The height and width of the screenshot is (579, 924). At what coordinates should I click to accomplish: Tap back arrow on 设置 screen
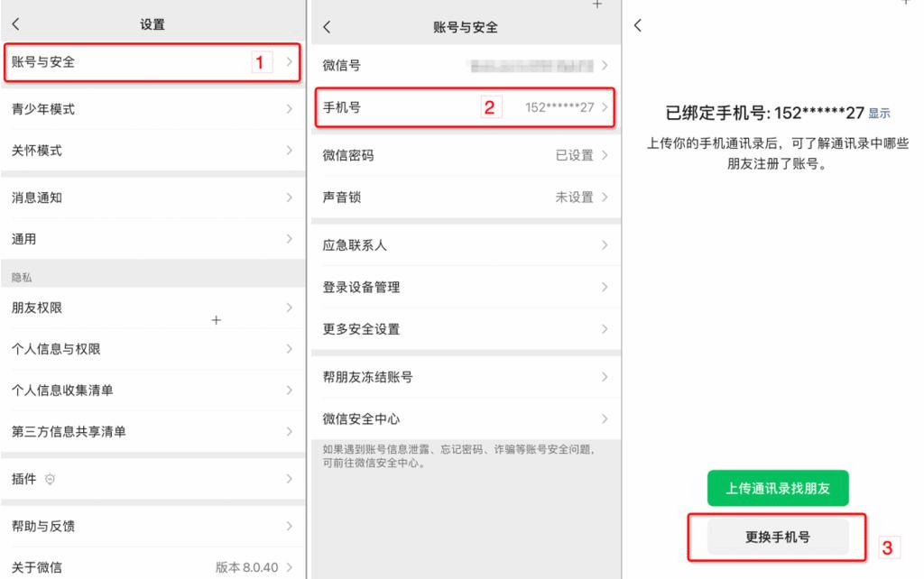(15, 24)
